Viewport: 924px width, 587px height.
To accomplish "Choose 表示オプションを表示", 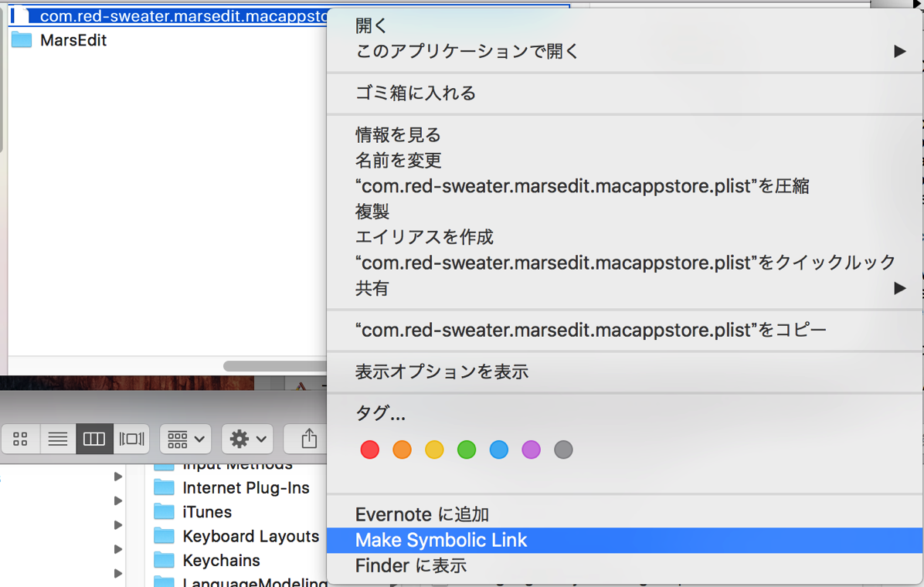I will (x=625, y=372).
